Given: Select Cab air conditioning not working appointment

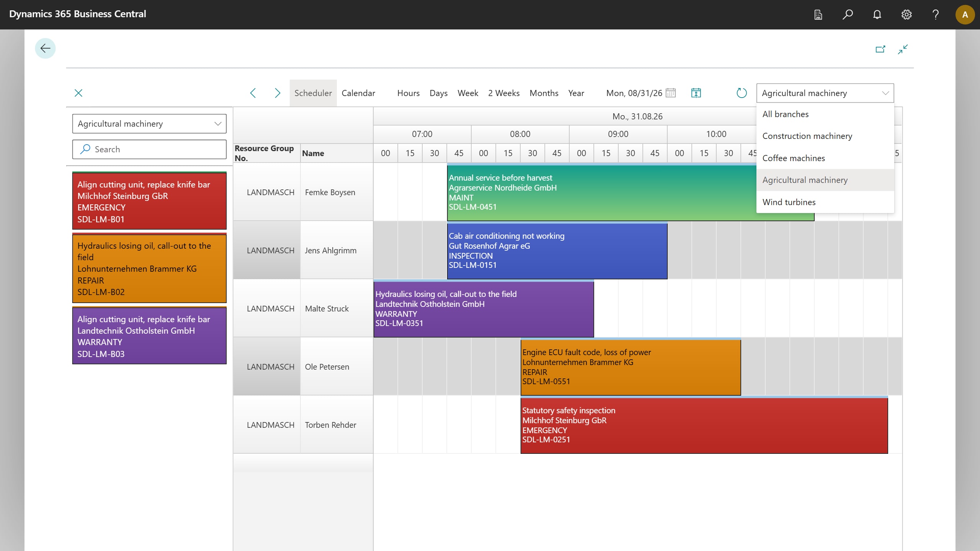Looking at the screenshot, I should point(557,251).
